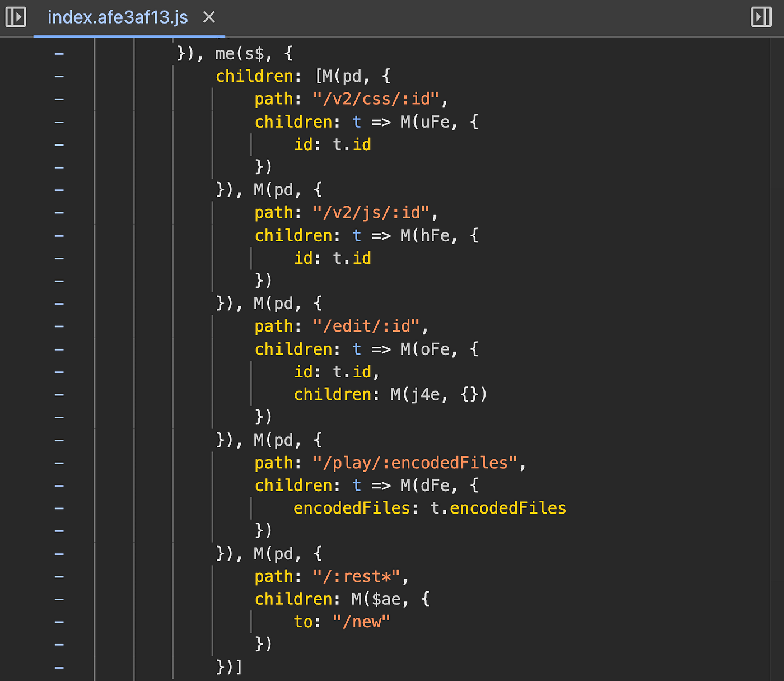Click the hFe component identifier
Viewport: 784px width, 681px height.
pyautogui.click(x=435, y=236)
